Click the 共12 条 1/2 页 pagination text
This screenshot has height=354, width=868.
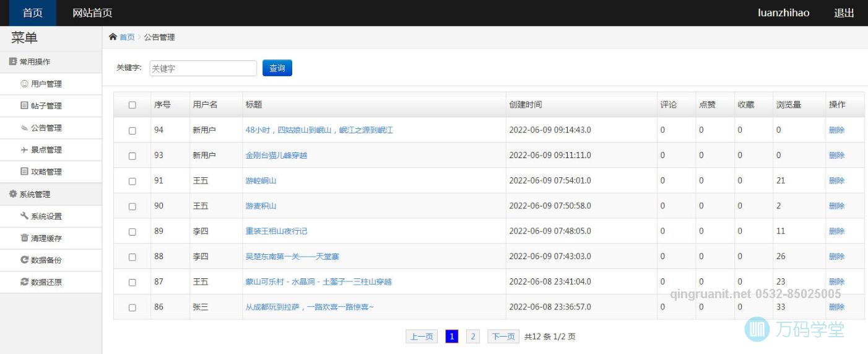click(x=550, y=337)
